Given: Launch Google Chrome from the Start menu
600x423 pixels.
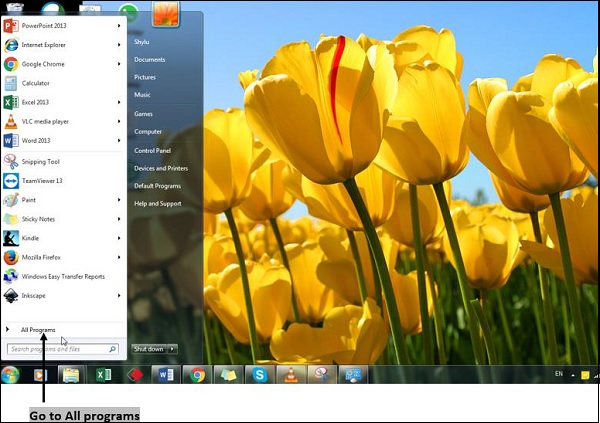Looking at the screenshot, I should tap(41, 64).
